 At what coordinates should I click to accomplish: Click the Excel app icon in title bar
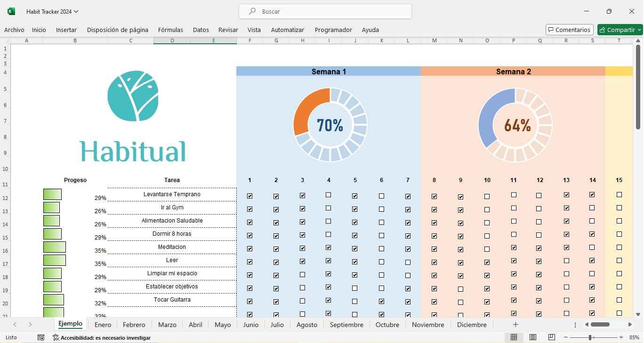[x=11, y=11]
